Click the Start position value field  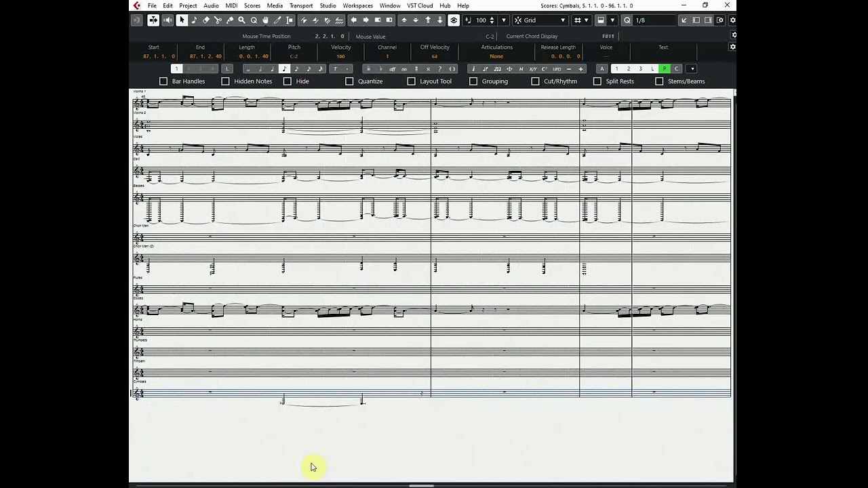pyautogui.click(x=158, y=56)
